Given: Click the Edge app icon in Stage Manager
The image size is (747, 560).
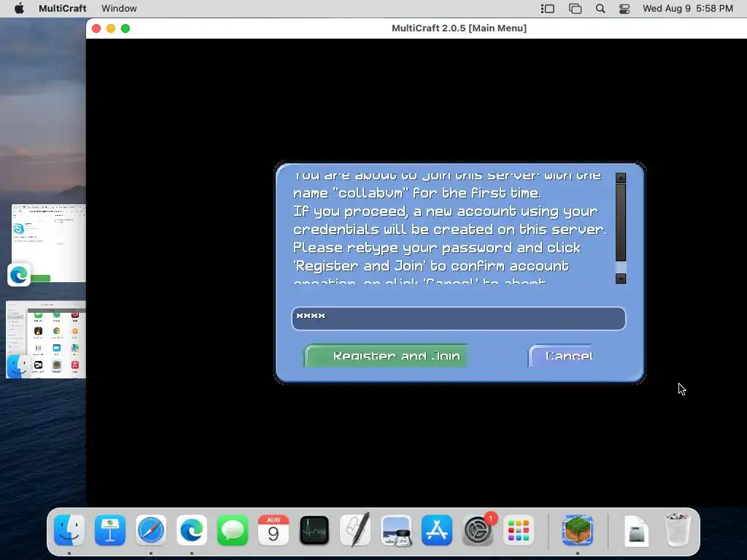Looking at the screenshot, I should coord(19,275).
